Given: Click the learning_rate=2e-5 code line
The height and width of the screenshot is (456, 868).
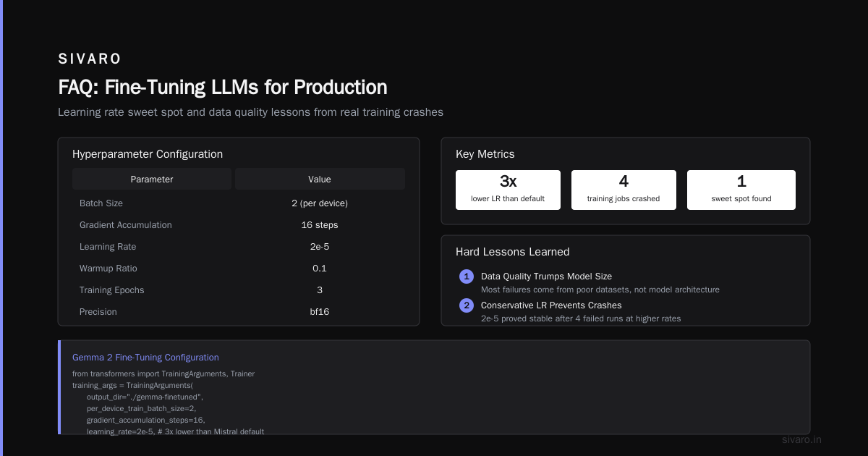Looking at the screenshot, I should click(175, 431).
